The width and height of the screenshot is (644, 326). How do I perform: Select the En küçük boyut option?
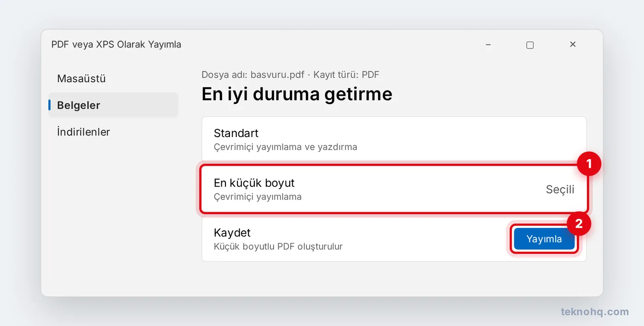394,189
